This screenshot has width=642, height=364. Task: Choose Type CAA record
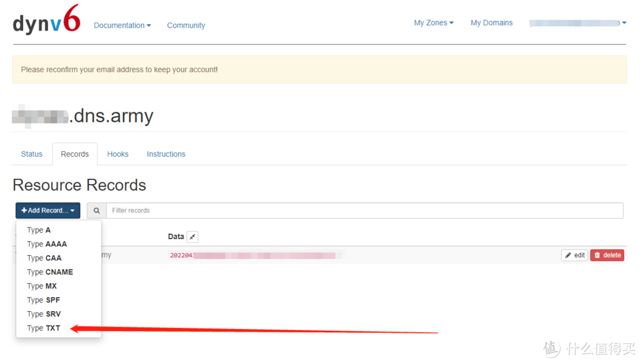(x=58, y=258)
